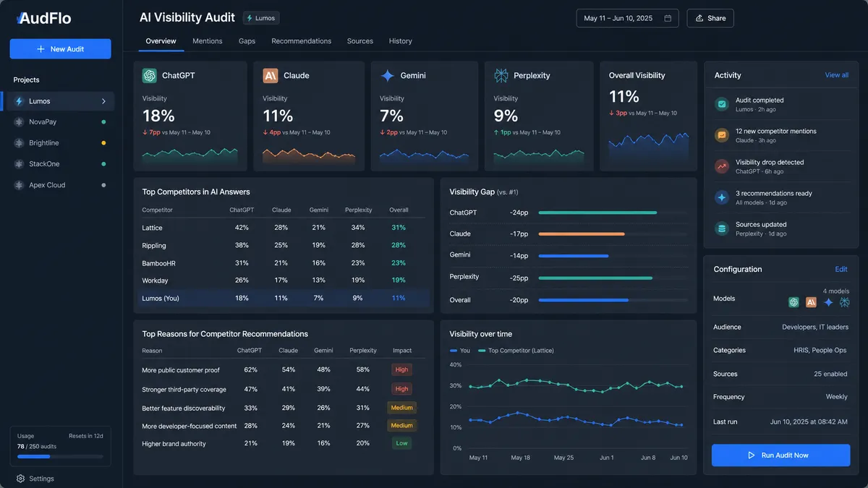Click Edit in Configuration panel
The width and height of the screenshot is (868, 488).
click(x=841, y=269)
